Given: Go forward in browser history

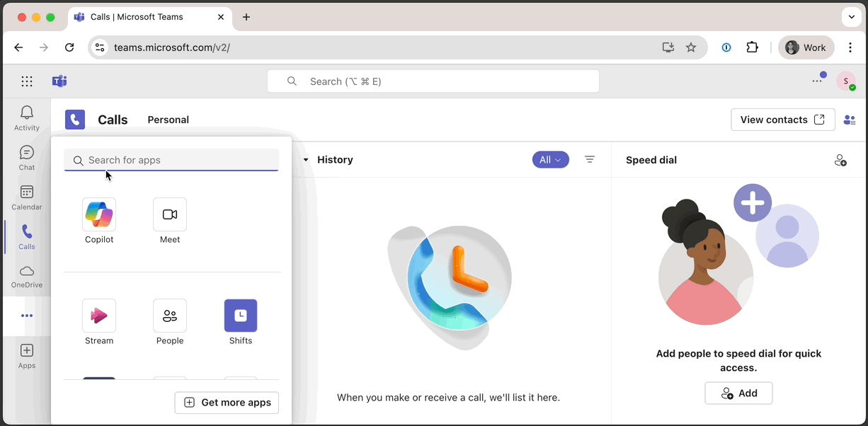Looking at the screenshot, I should (44, 47).
